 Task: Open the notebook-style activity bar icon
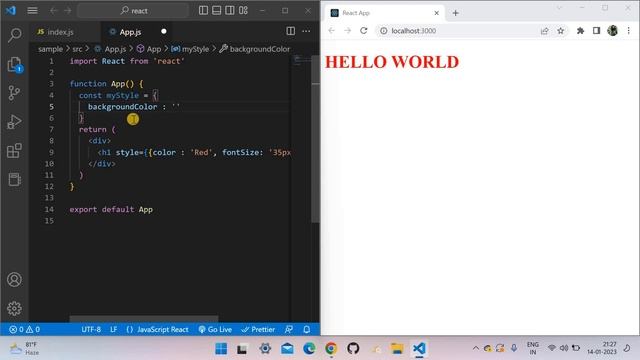pyautogui.click(x=14, y=179)
